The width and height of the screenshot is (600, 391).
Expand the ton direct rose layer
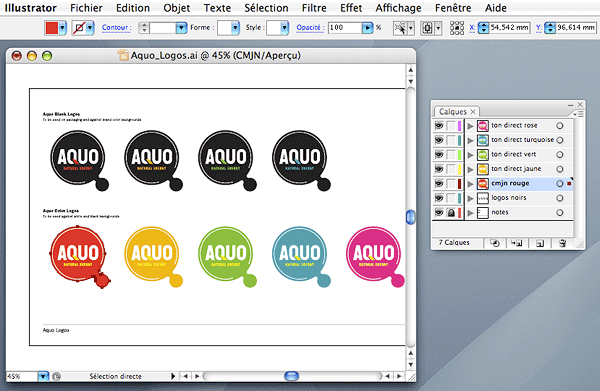[x=471, y=126]
